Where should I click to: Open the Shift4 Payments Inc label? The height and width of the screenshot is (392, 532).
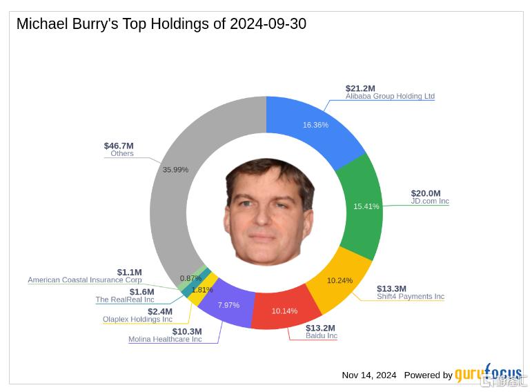tap(411, 297)
